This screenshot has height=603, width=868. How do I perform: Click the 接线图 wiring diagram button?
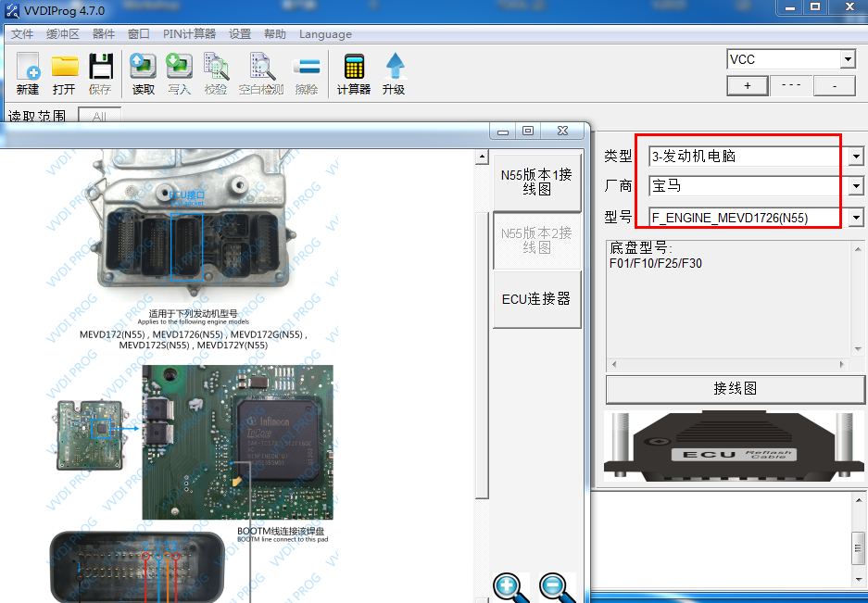[x=736, y=388]
